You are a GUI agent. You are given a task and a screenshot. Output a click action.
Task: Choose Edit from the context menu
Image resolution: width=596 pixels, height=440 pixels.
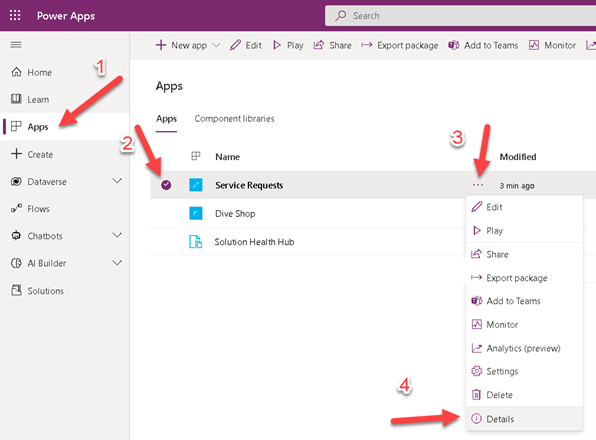(525, 207)
